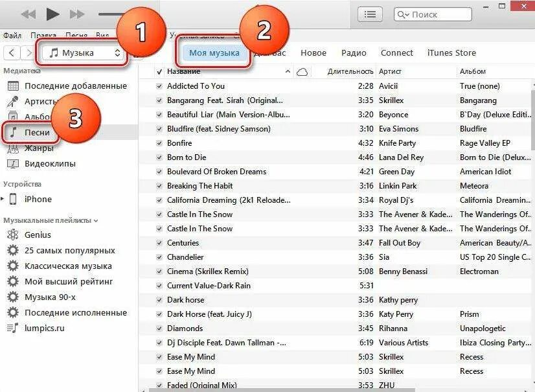Select the Песни note icon

[x=13, y=132]
